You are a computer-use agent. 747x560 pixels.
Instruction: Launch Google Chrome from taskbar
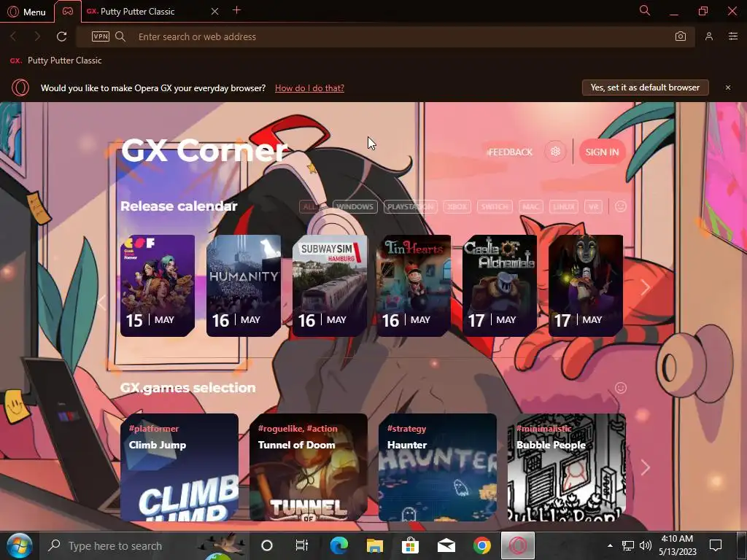[x=482, y=545]
